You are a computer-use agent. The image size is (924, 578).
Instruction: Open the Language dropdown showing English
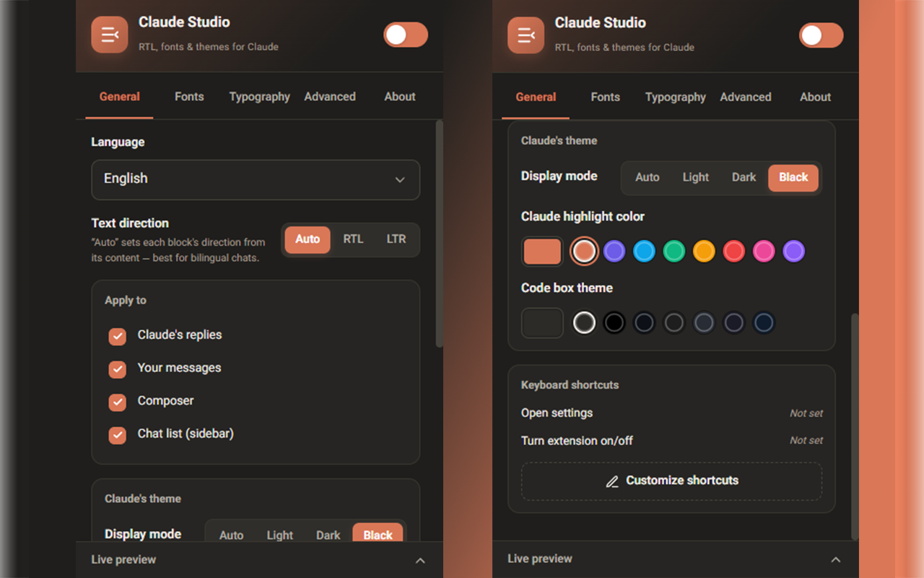tap(256, 179)
